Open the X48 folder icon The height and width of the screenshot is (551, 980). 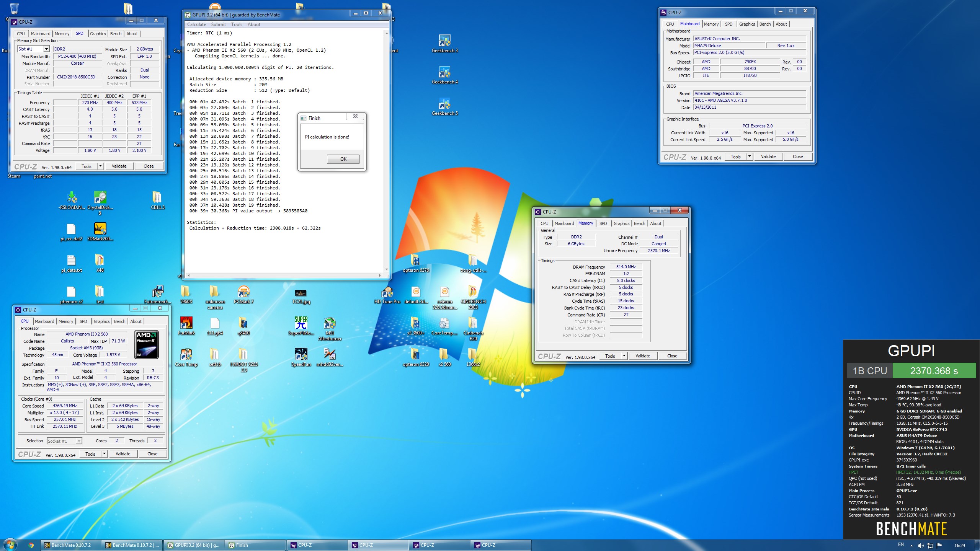tap(100, 263)
